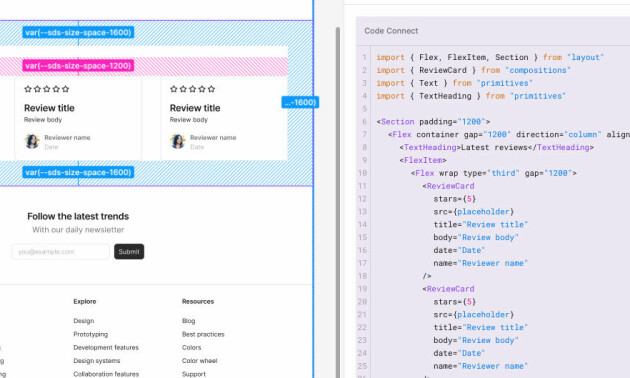Open the Prototyping footer link

tap(90, 334)
